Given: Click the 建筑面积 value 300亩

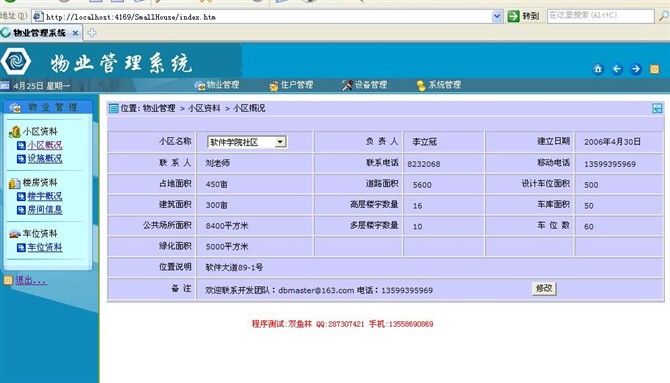Looking at the screenshot, I should 216,206.
